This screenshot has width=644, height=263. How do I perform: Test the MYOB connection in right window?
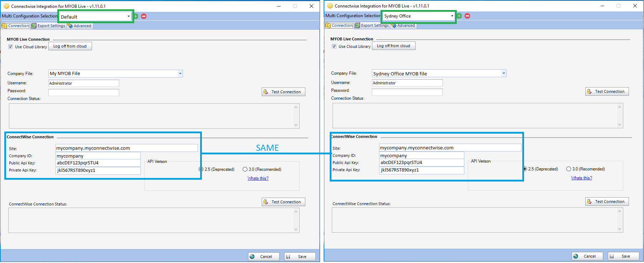point(607,91)
